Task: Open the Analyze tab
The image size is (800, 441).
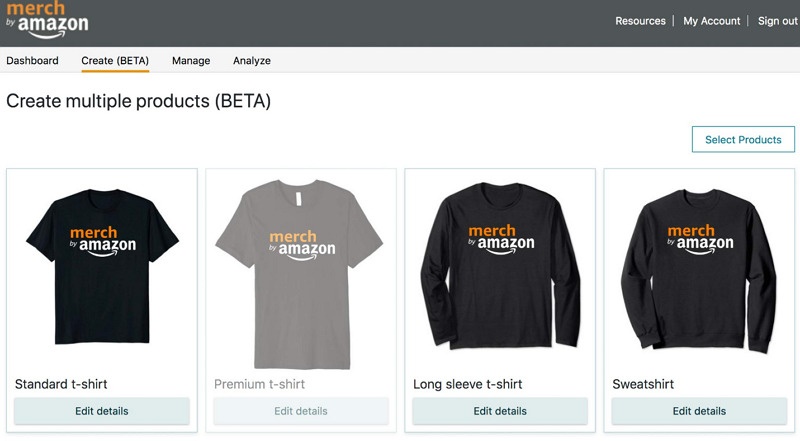Action: click(x=252, y=61)
